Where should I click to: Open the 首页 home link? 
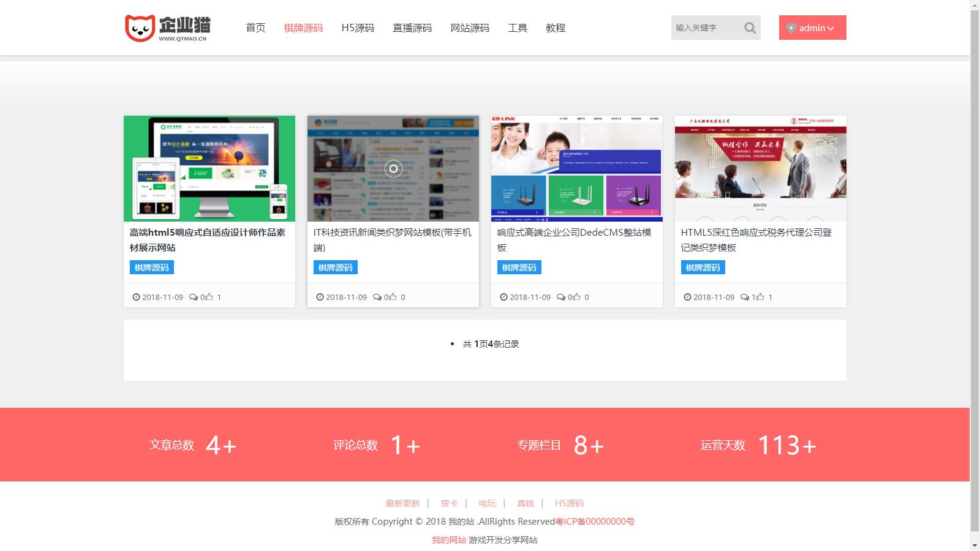[x=255, y=28]
